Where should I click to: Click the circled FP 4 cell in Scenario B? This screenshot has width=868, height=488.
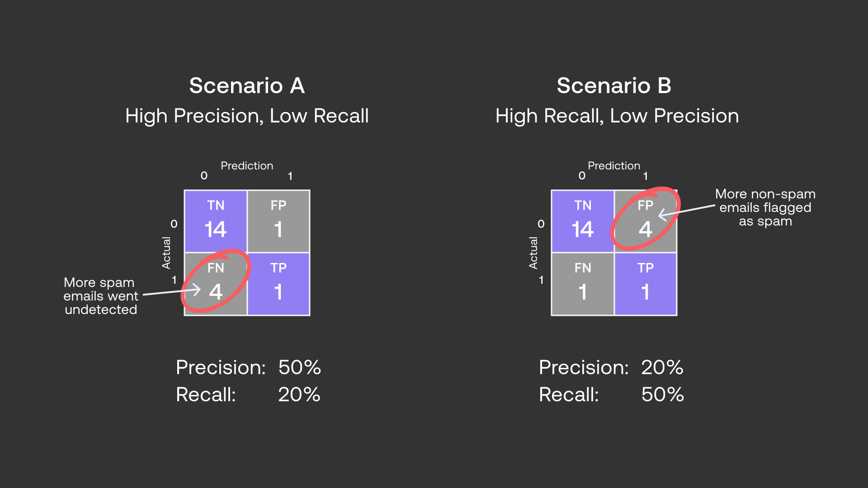(646, 221)
